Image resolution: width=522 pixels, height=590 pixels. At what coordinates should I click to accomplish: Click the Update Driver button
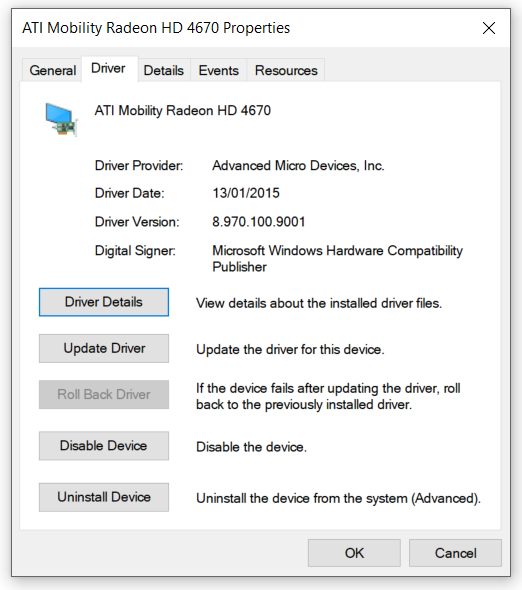click(104, 348)
